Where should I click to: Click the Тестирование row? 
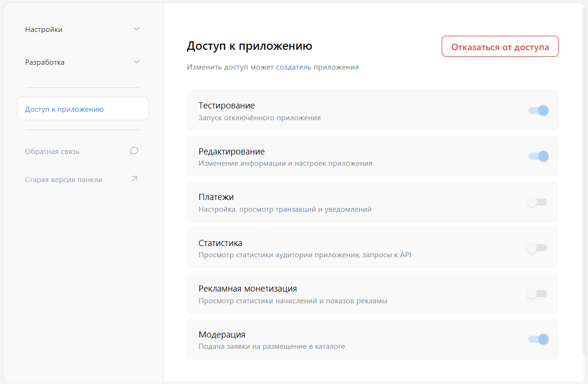(328, 110)
